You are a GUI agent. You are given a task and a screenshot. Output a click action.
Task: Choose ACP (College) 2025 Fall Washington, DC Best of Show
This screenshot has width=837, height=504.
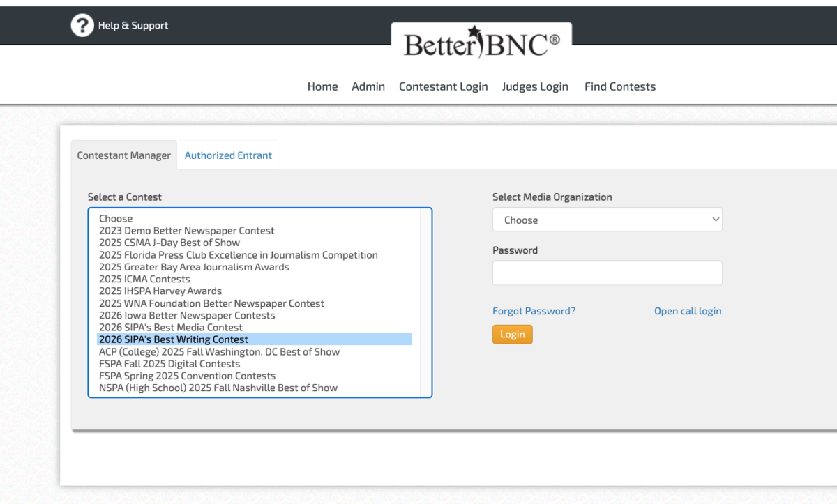pyautogui.click(x=255, y=351)
